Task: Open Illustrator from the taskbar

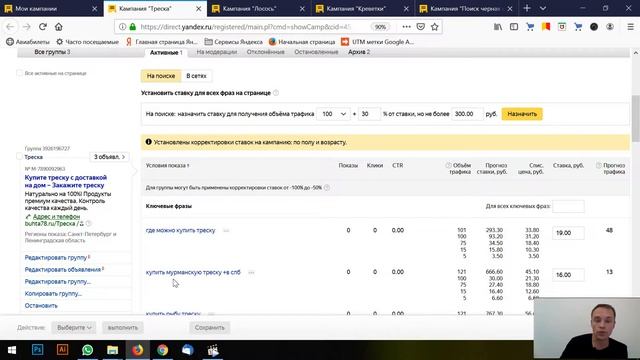Action: tap(62, 350)
